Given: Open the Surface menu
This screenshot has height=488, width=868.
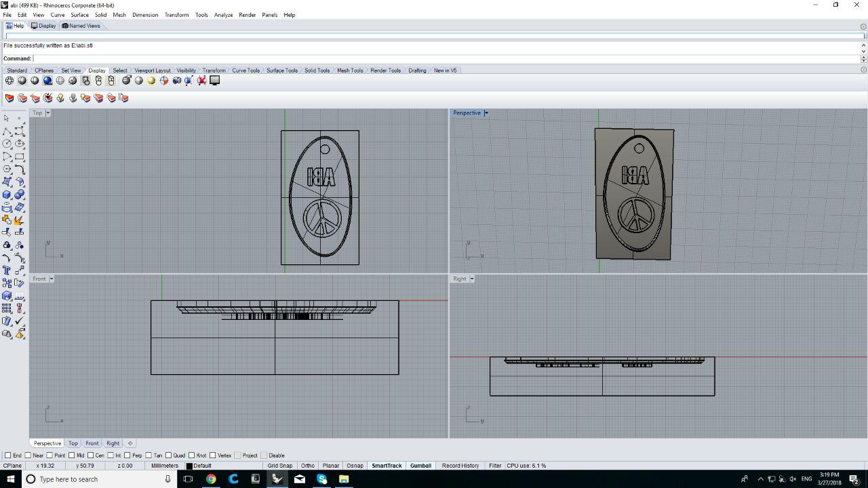Looking at the screenshot, I should click(79, 14).
